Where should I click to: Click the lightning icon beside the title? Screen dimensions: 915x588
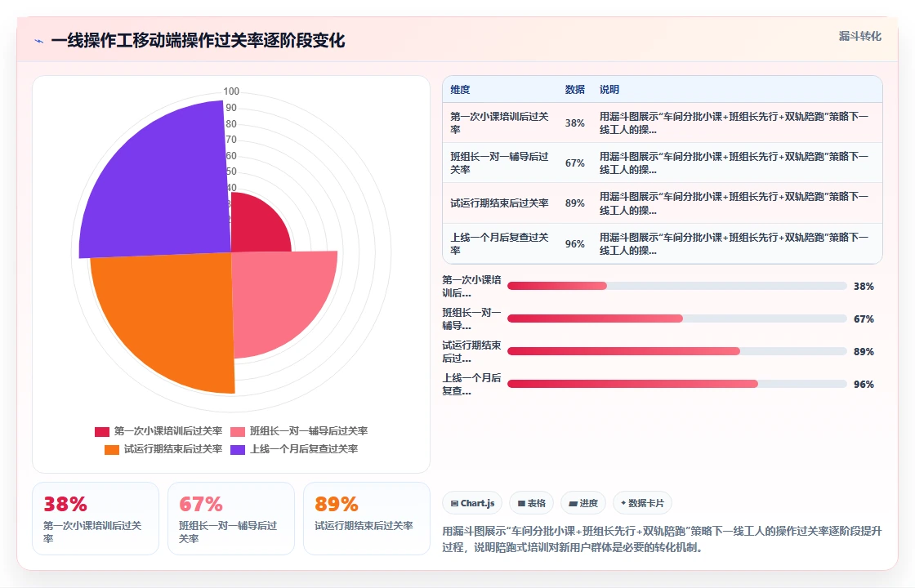39,42
